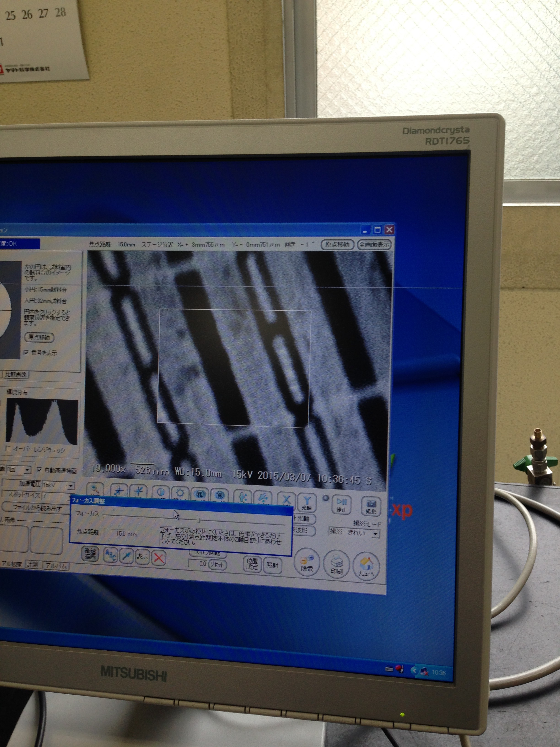Minimize the SEM application window
The height and width of the screenshot is (747, 560).
(366, 230)
